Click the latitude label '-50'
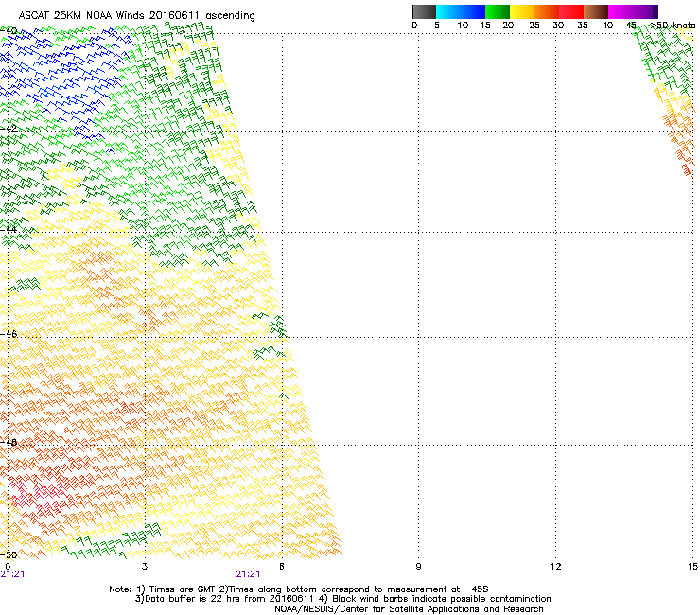 (9, 554)
